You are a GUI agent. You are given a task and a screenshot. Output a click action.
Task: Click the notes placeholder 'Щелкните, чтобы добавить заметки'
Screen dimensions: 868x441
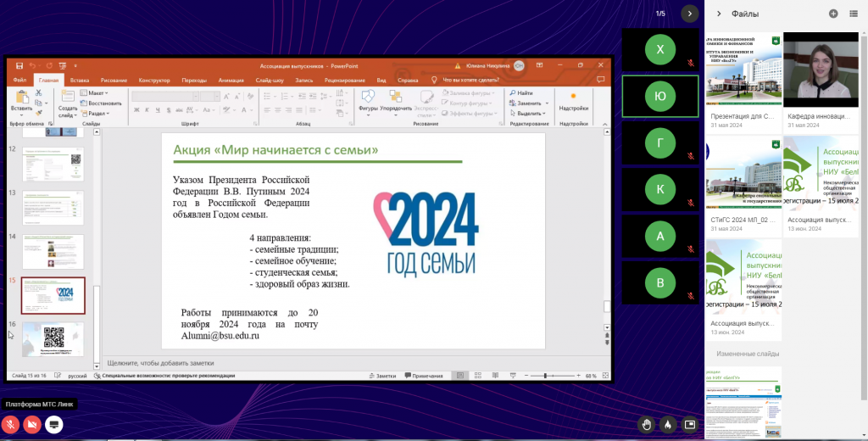click(x=160, y=364)
